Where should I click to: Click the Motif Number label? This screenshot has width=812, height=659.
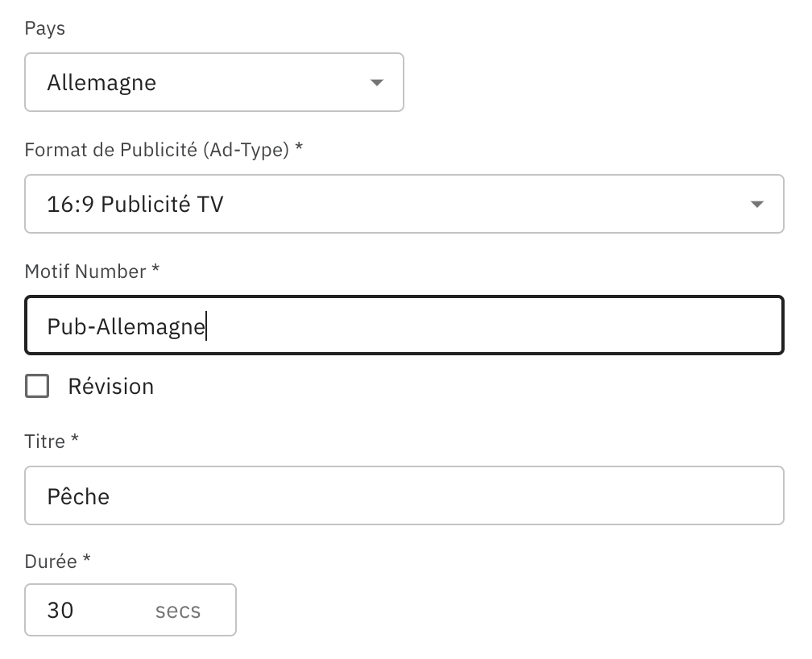tap(92, 271)
